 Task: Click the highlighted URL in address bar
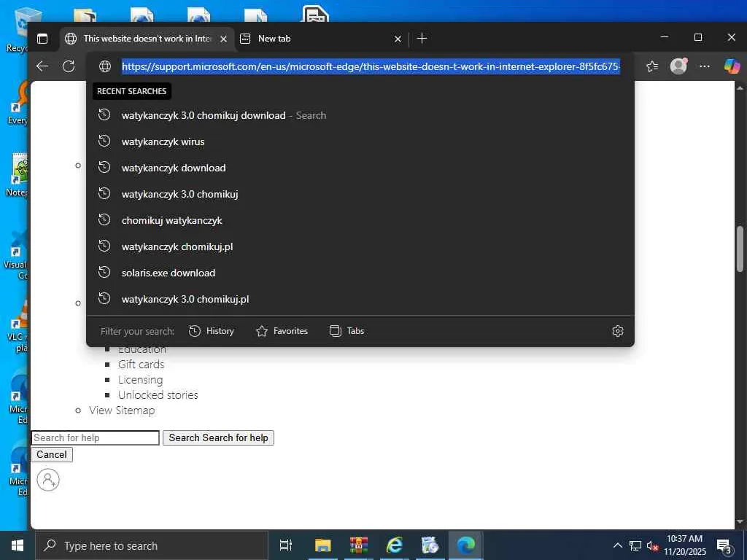pyautogui.click(x=371, y=66)
